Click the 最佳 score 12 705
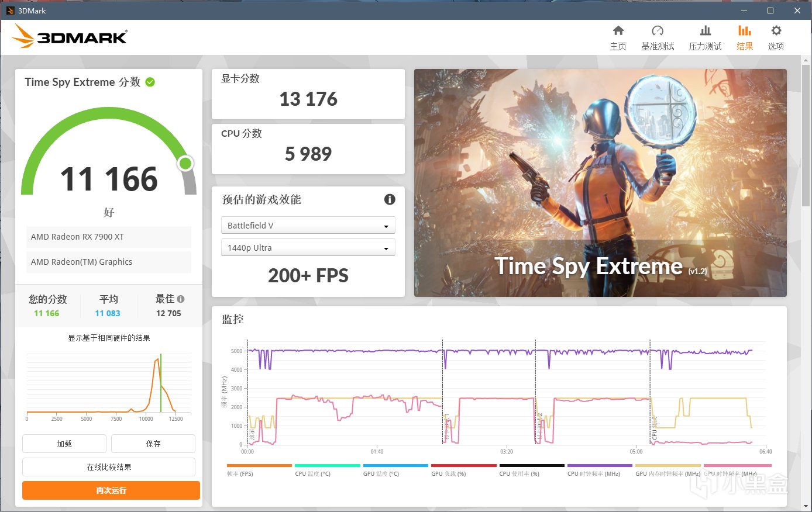Viewport: 812px width, 512px height. [168, 313]
